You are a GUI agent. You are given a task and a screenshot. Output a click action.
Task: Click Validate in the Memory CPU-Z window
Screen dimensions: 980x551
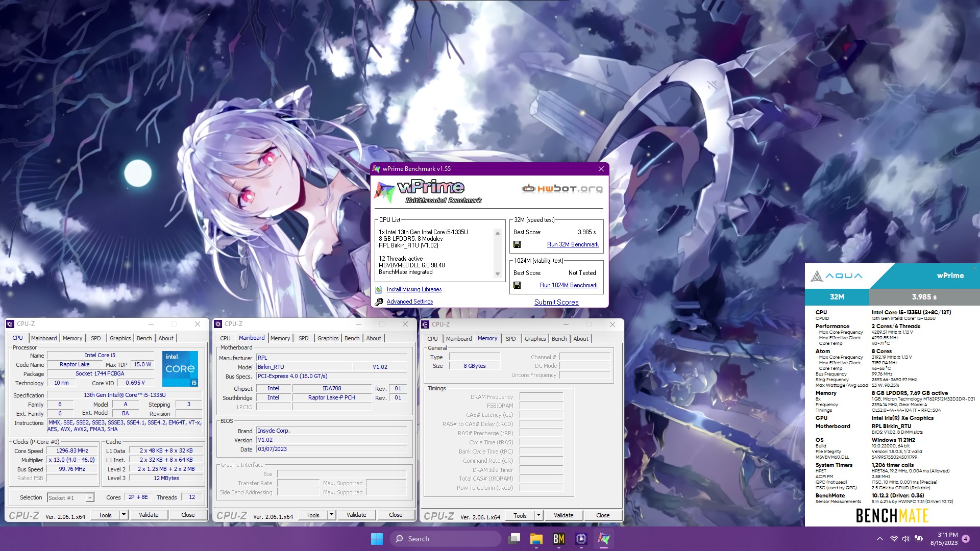(x=563, y=515)
